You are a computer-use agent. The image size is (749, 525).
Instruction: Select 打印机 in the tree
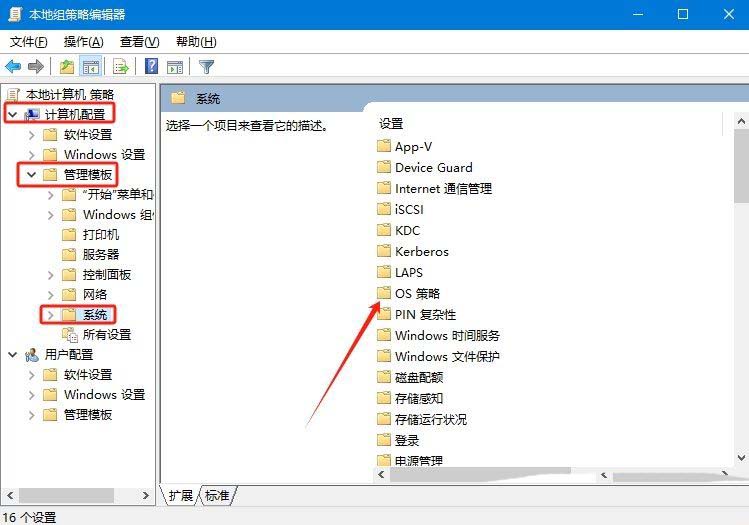point(101,235)
